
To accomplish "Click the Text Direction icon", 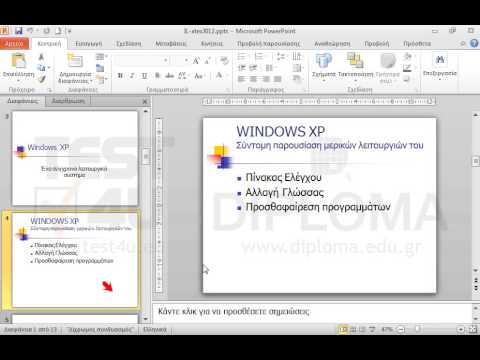I will 297,57.
